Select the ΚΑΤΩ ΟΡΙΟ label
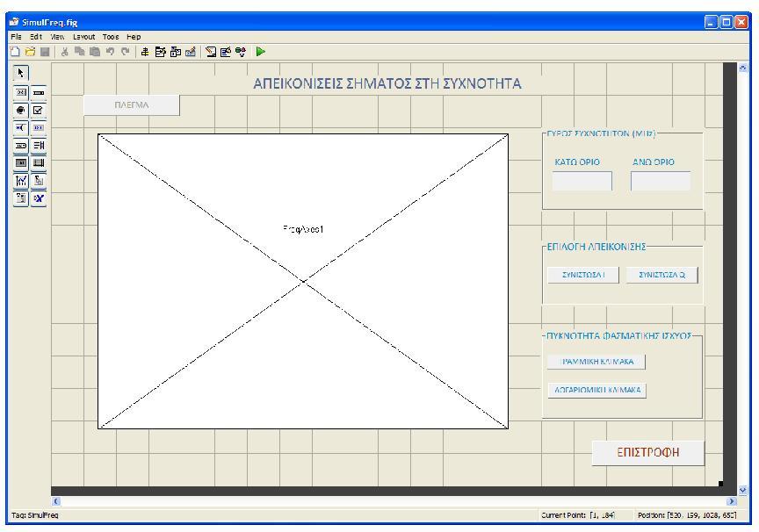The image size is (759, 532). tap(577, 162)
